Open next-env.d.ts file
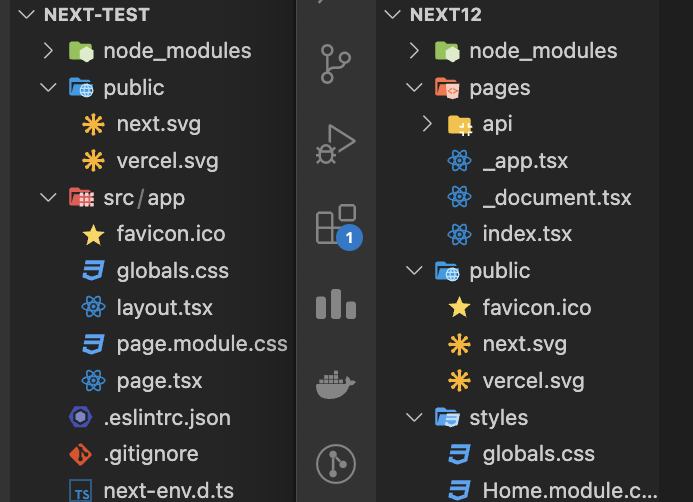The width and height of the screenshot is (693, 502). tap(168, 491)
